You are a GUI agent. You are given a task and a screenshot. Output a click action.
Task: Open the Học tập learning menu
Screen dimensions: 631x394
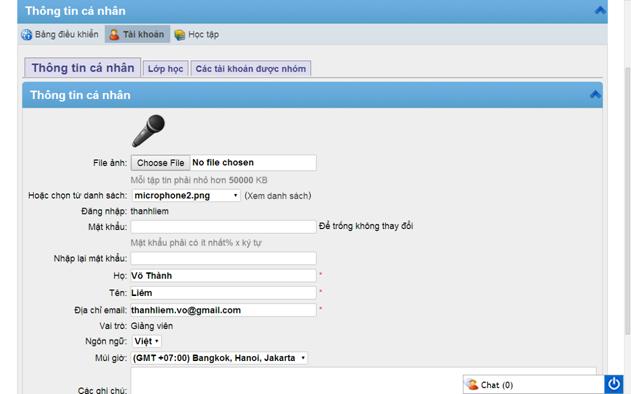[197, 35]
